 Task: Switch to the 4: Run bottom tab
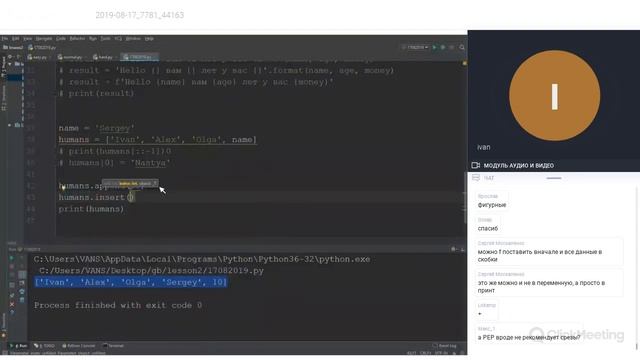click(19, 346)
